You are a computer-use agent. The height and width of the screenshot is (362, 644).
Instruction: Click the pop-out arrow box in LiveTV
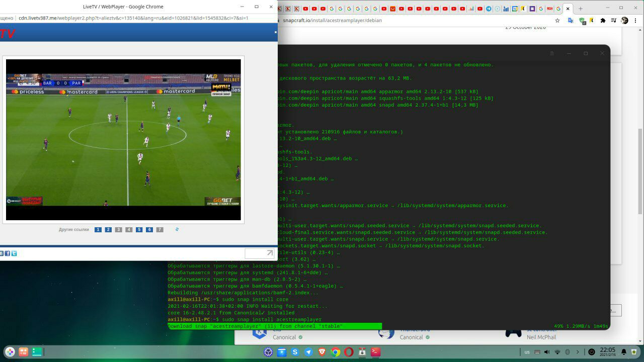(x=260, y=253)
